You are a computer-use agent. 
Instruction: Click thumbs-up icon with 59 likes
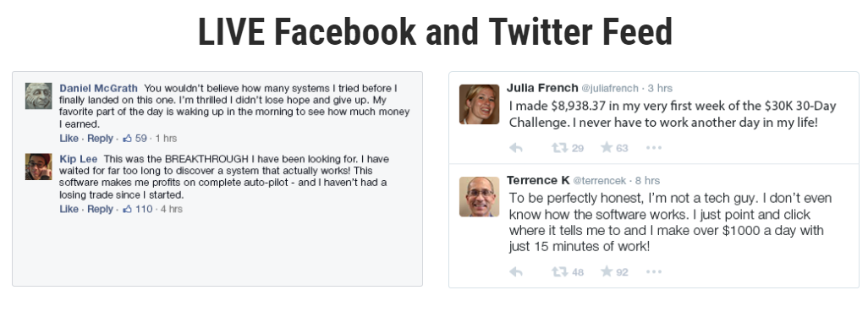[127, 139]
